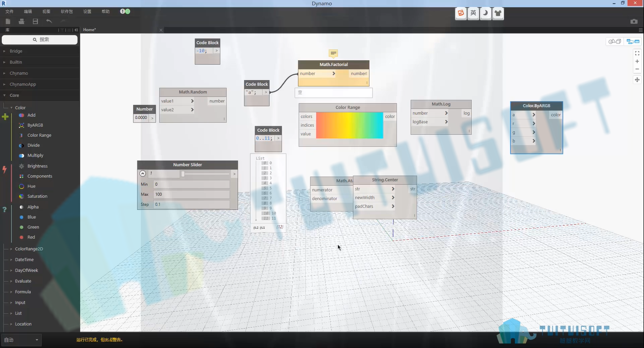Click the note icon above Math.Factorial
Viewport: 644px width, 348px height.
tap(333, 53)
